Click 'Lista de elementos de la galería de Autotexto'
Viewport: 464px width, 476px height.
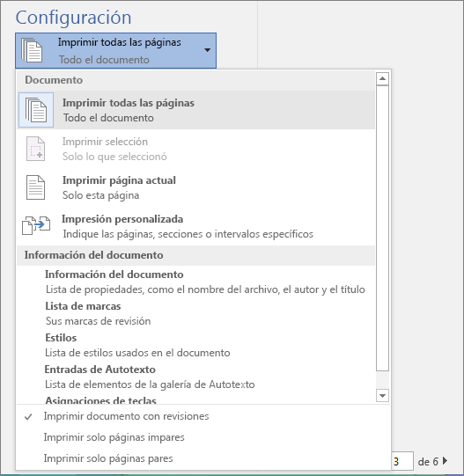(x=150, y=384)
